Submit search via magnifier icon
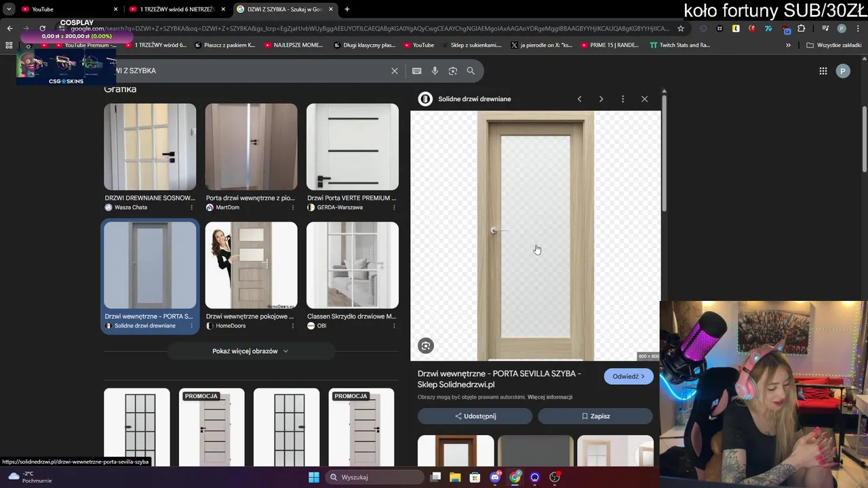The image size is (868, 488). pyautogui.click(x=471, y=70)
